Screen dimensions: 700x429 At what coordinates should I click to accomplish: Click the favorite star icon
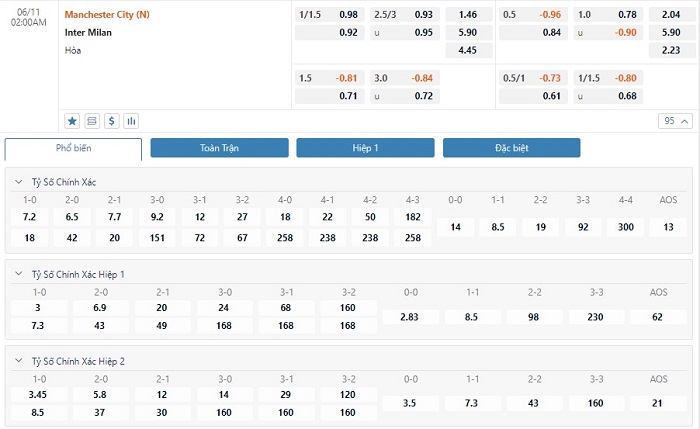pos(72,121)
